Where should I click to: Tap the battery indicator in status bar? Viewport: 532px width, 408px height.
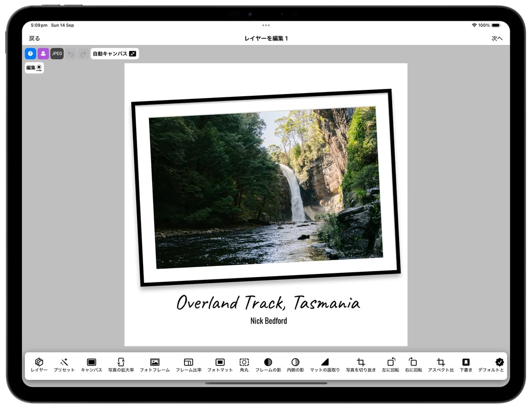tap(496, 25)
